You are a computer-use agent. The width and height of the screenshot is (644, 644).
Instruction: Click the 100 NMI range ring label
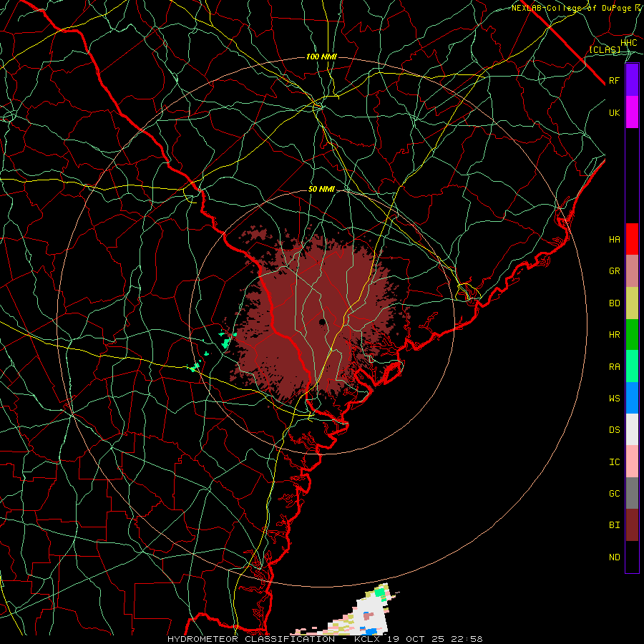tap(321, 57)
